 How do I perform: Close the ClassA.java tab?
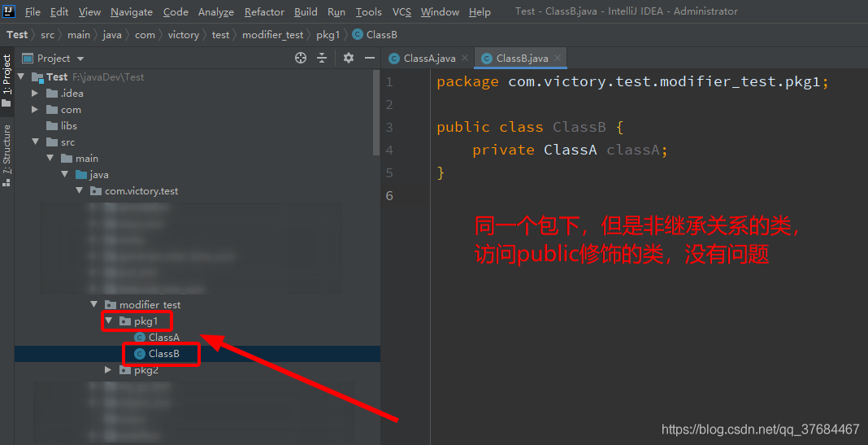point(464,58)
